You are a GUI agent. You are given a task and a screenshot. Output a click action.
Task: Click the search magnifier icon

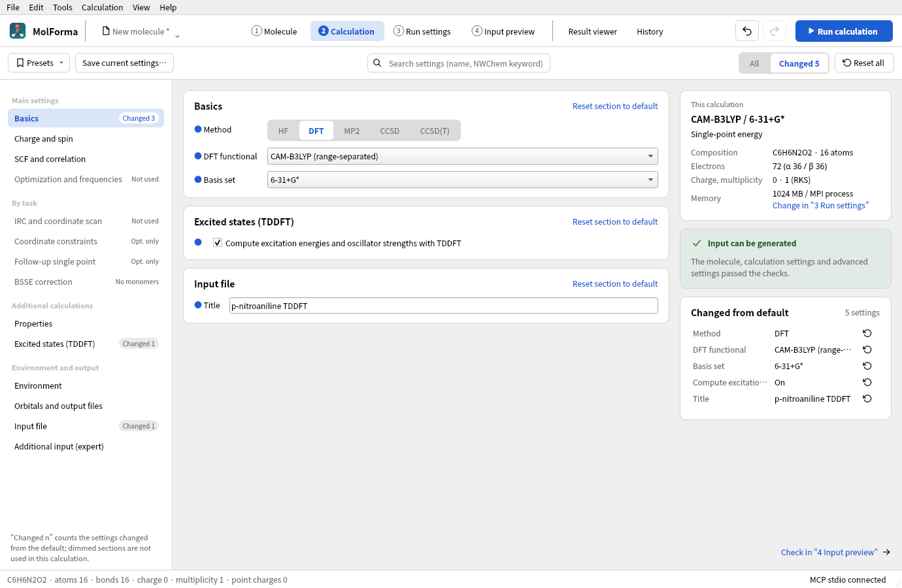coord(377,63)
